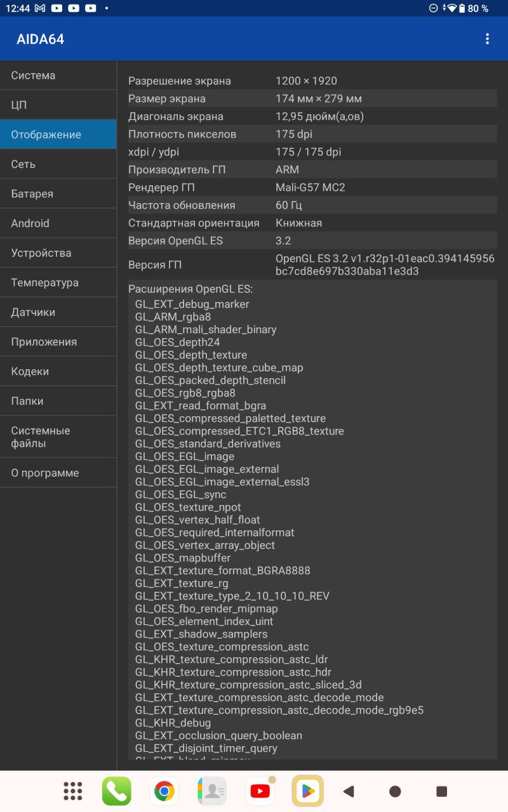Open Google Play Store from dock
The height and width of the screenshot is (812, 508).
[307, 791]
